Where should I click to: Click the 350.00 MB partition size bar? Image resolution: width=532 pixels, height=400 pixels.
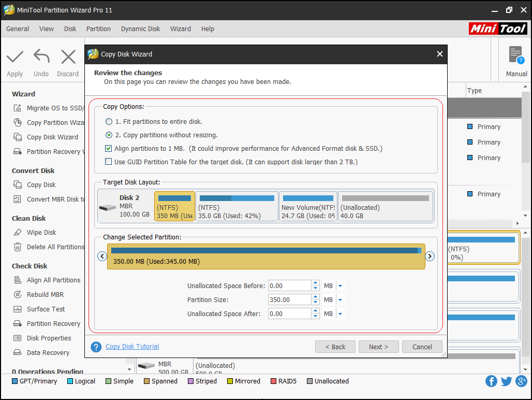click(x=266, y=256)
